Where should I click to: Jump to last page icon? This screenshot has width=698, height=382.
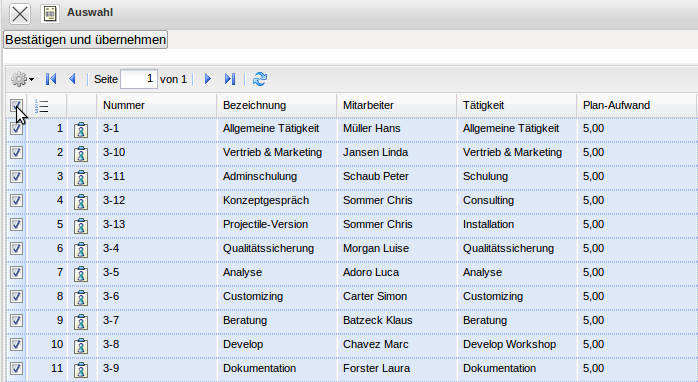(x=230, y=79)
